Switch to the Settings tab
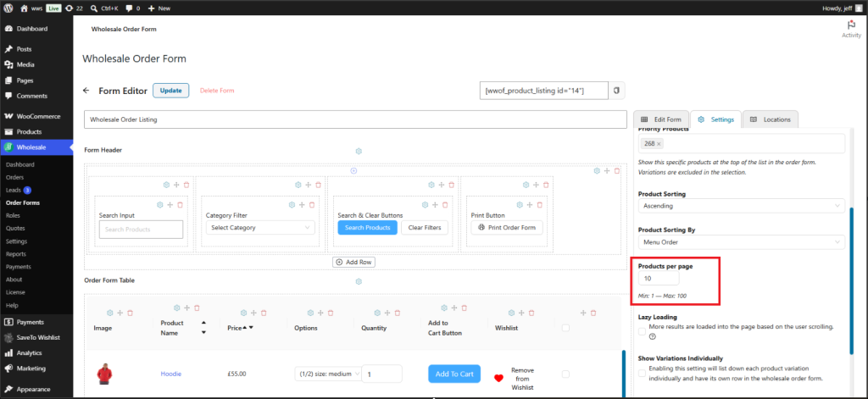Viewport: 868px width, 399px height. tap(716, 119)
